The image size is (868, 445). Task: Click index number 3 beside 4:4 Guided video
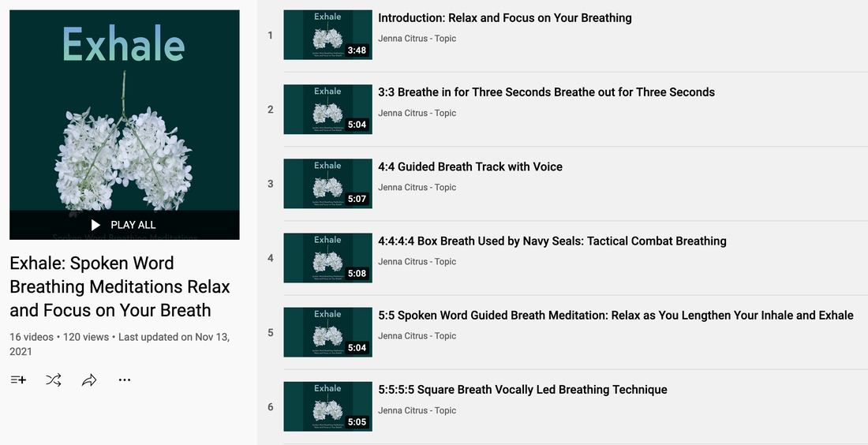click(x=270, y=184)
